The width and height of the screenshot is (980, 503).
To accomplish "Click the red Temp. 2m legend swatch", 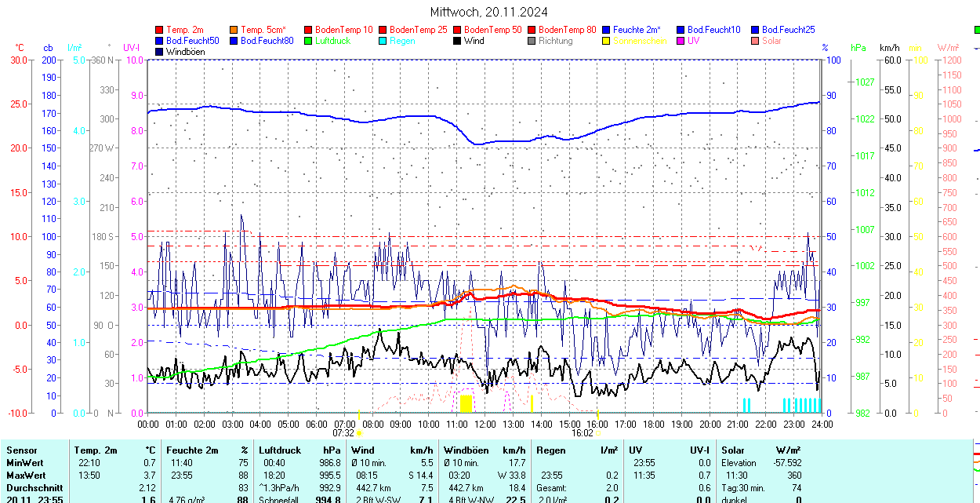I will [x=159, y=30].
